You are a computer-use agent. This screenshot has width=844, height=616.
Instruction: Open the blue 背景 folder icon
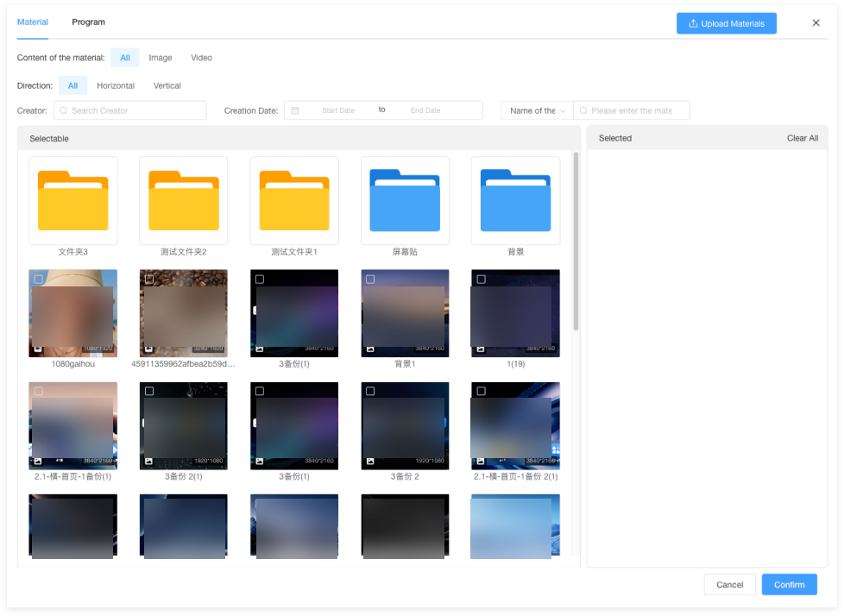click(516, 201)
